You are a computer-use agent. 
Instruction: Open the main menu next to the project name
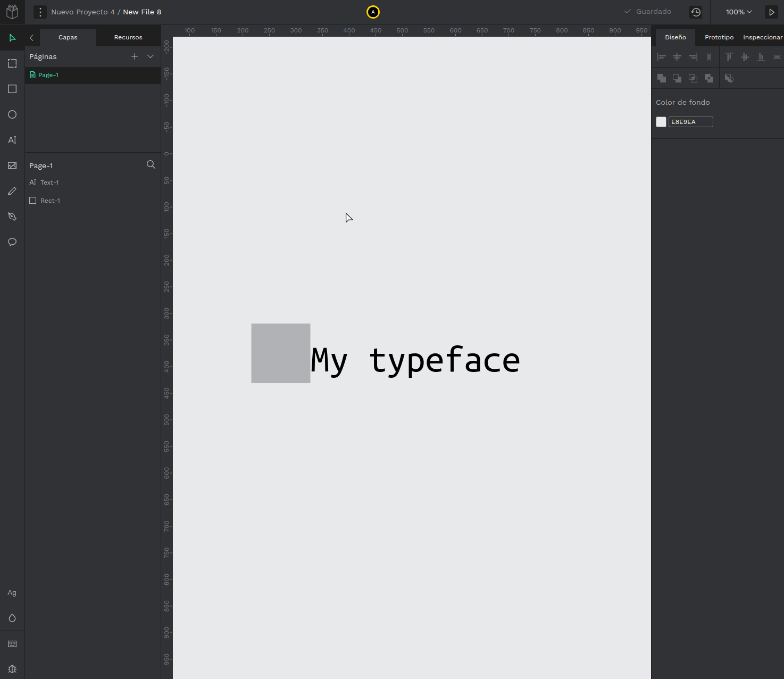pos(40,12)
